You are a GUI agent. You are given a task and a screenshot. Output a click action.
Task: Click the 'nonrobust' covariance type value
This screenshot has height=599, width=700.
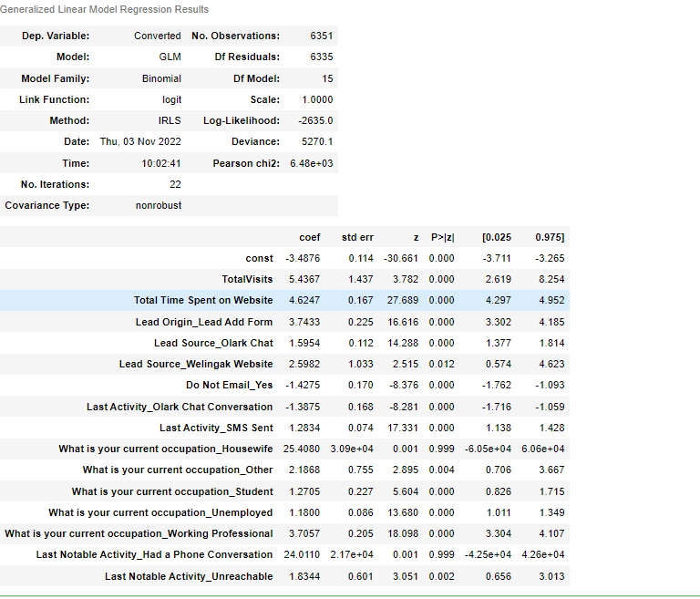point(159,205)
